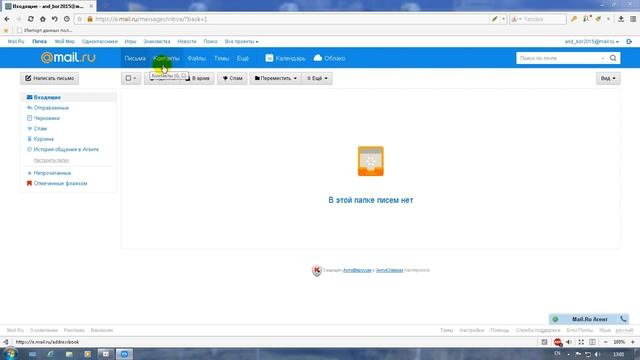Click the @mail.ru logo
This screenshot has width=640, height=360.
68,58
